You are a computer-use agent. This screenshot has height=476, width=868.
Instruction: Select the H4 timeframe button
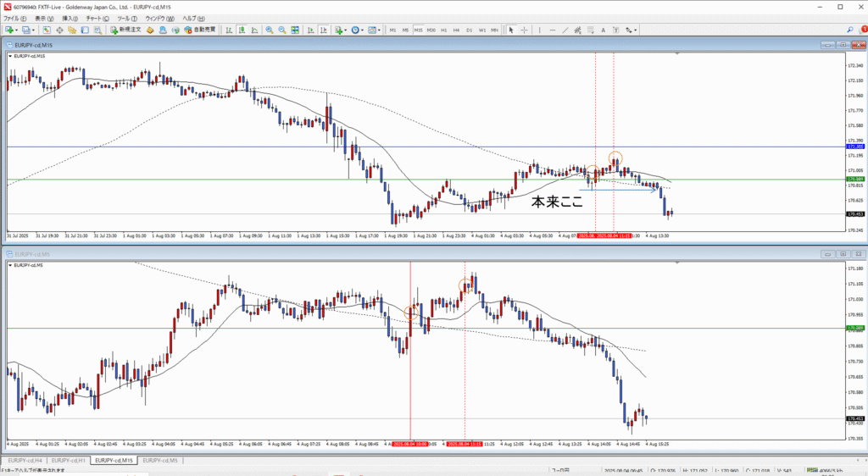[x=456, y=30]
